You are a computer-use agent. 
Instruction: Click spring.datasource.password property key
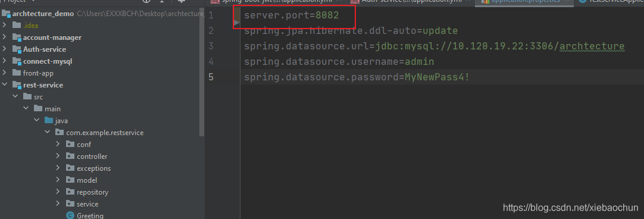(x=321, y=77)
